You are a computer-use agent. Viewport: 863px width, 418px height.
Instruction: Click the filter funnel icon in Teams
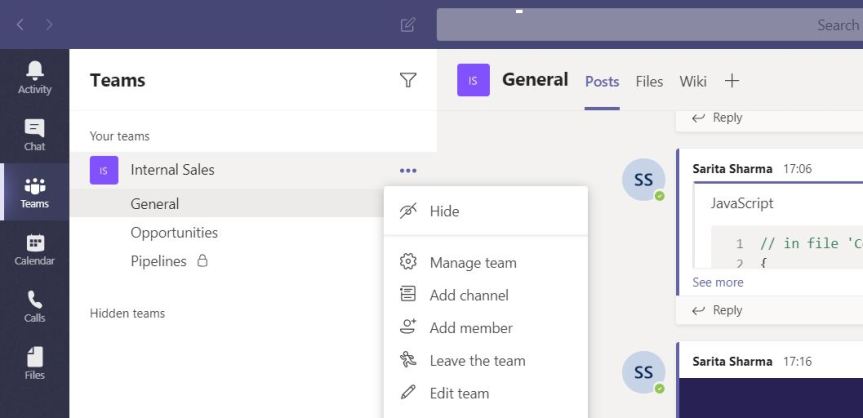click(408, 81)
